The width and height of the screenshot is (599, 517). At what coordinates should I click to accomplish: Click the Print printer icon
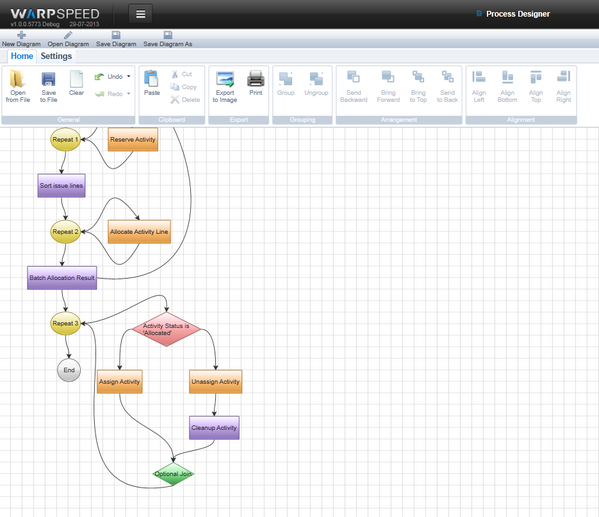tap(256, 79)
